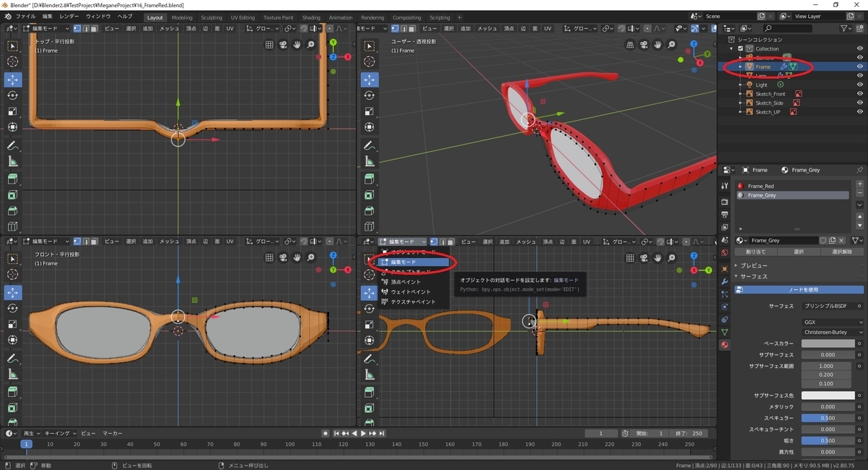Switch to the Sculpting workspace tab
The width and height of the screenshot is (868, 470).
tap(211, 17)
